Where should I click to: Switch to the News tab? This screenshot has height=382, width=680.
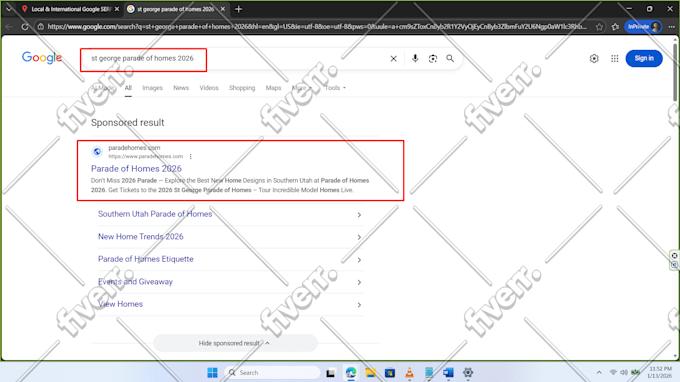(x=181, y=88)
